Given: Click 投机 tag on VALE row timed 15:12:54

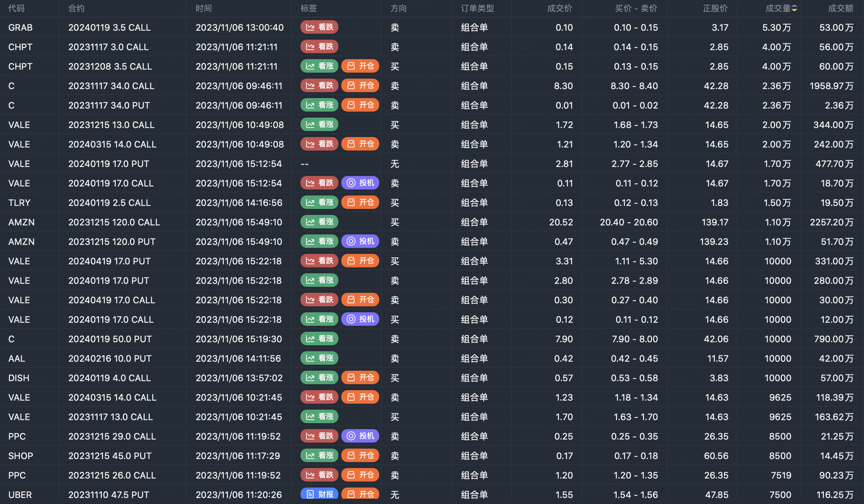Looking at the screenshot, I should tap(360, 183).
